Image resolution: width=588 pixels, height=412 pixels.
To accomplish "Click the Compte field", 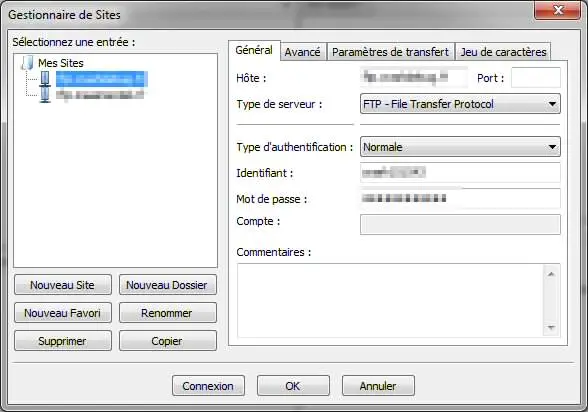I will click(x=460, y=224).
